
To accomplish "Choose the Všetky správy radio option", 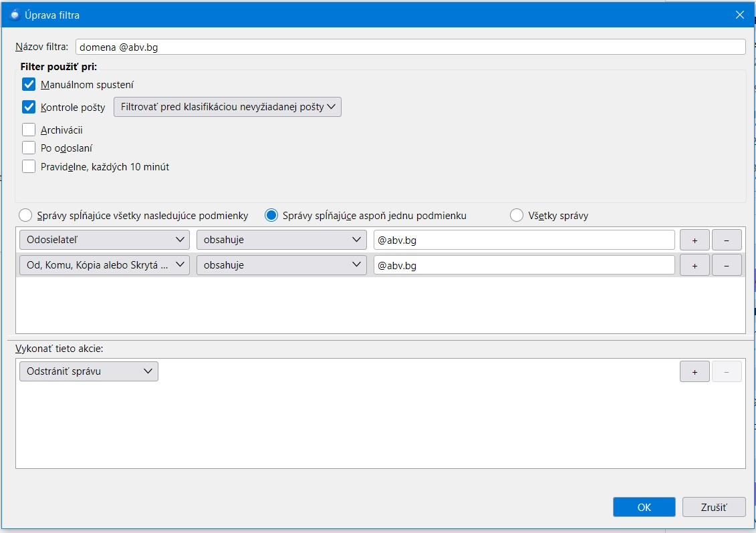I will point(516,216).
